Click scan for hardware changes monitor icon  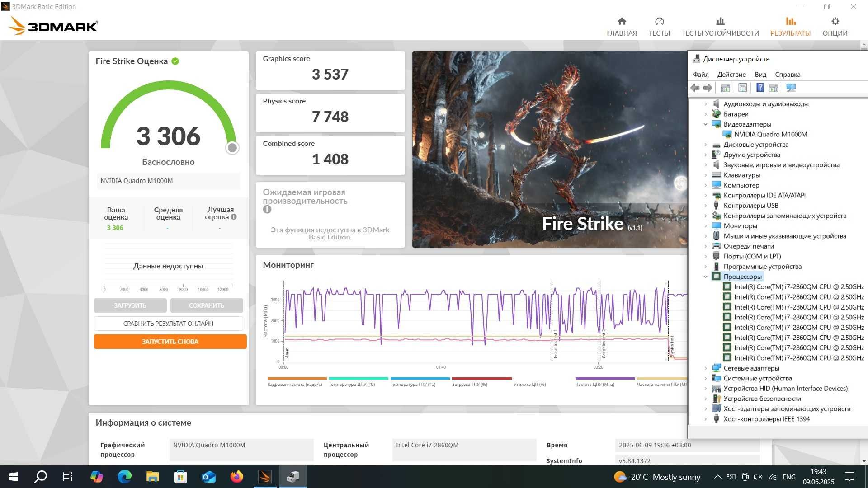click(791, 88)
